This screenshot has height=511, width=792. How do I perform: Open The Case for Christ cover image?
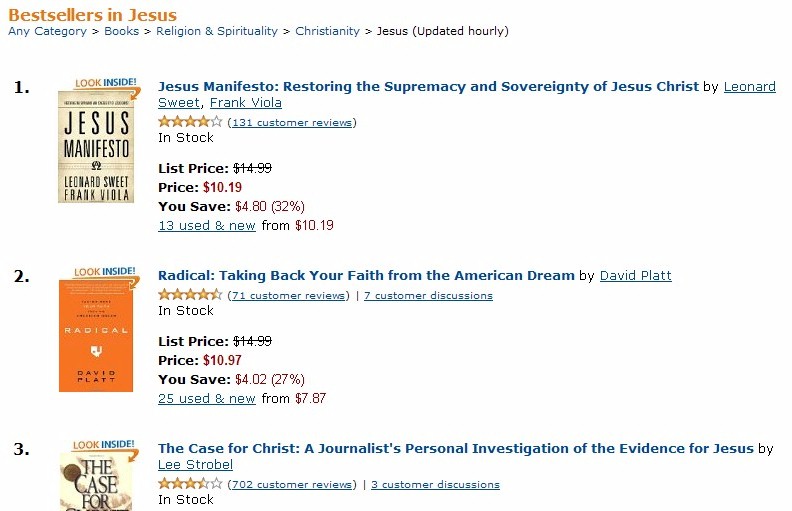[x=96, y=482]
